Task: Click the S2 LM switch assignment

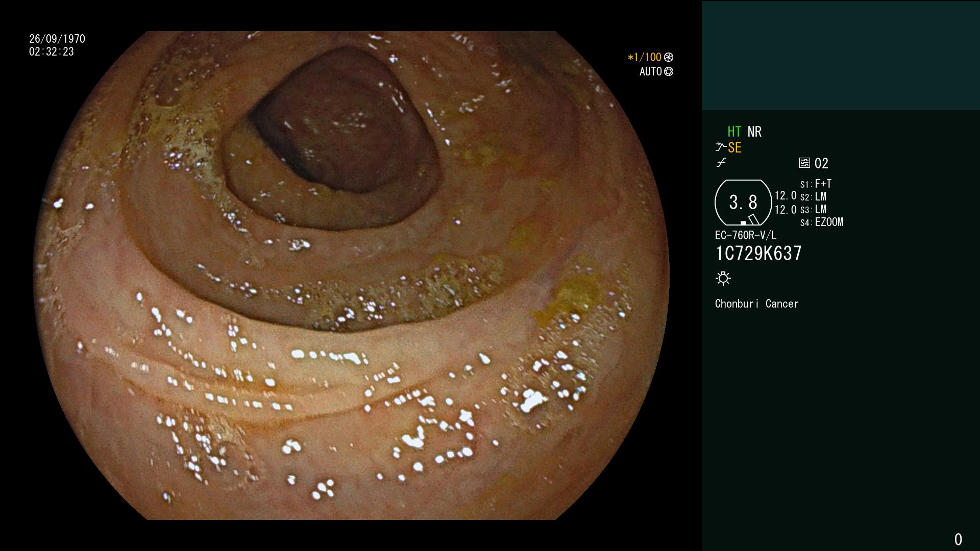Action: pos(814,196)
